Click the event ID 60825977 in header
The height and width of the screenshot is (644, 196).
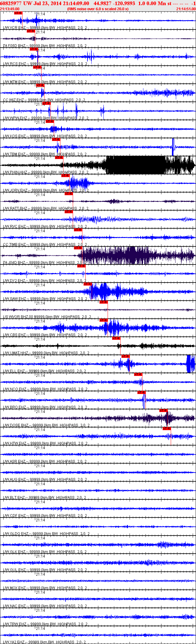pos(11,3)
